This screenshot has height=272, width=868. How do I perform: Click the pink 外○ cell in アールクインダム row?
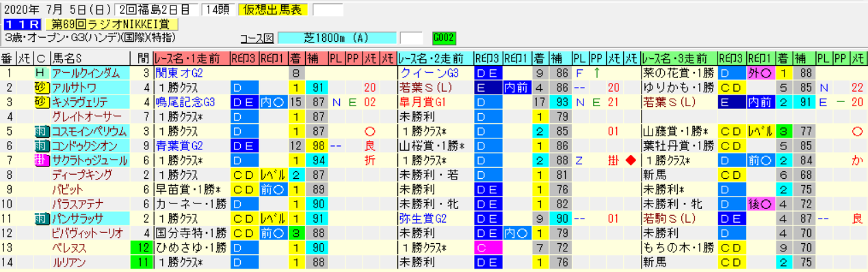[x=761, y=73]
